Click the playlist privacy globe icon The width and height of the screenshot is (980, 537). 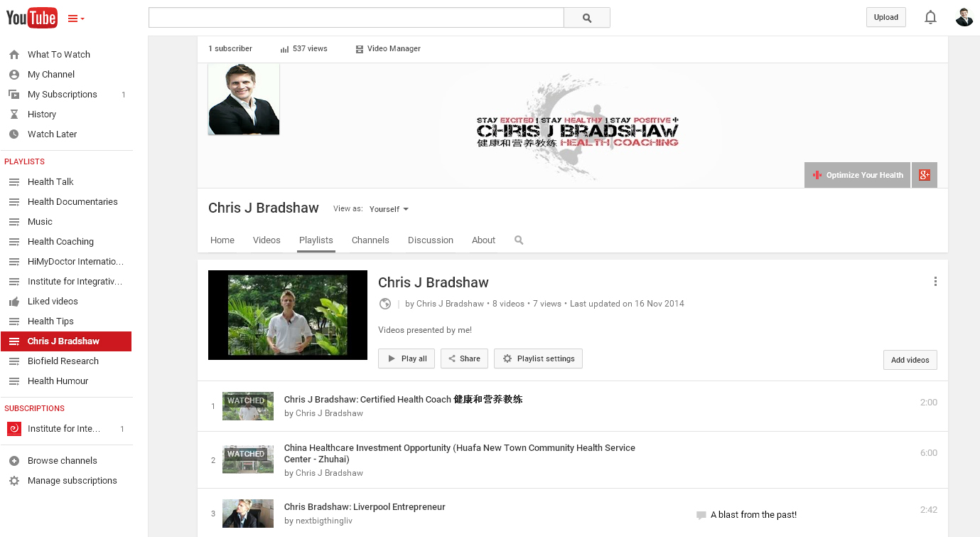pyautogui.click(x=385, y=304)
